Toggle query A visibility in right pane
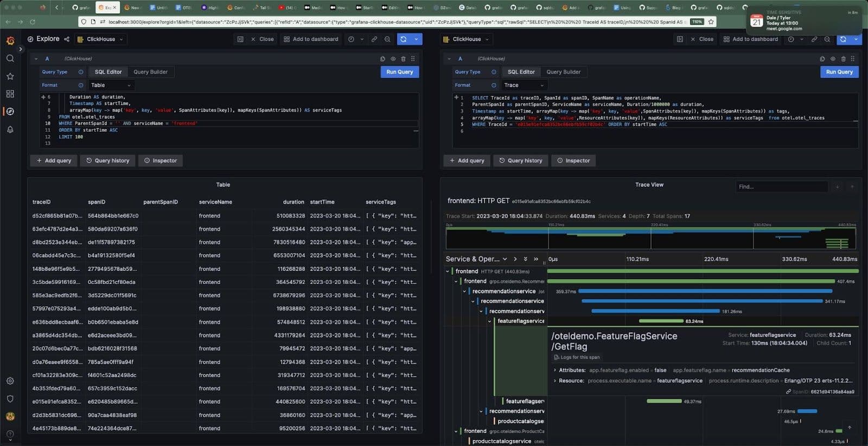This screenshot has height=446, width=868. [x=833, y=59]
